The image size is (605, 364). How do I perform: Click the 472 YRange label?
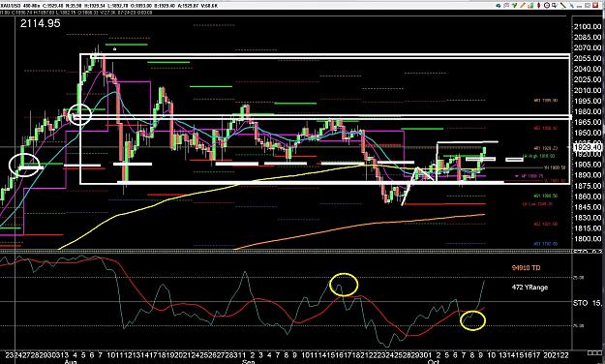(529, 288)
